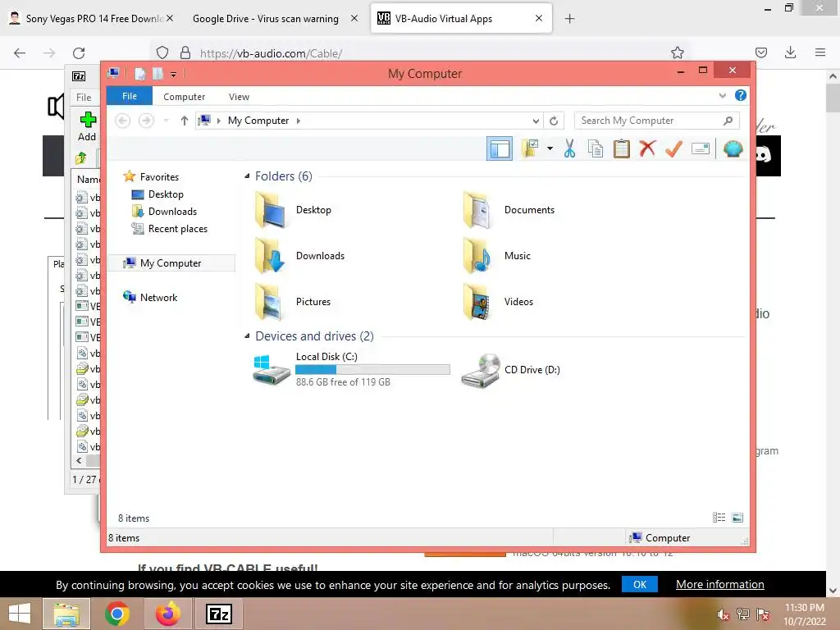This screenshot has height=630, width=840.
Task: Click the Cut scissors icon
Action: 569,148
